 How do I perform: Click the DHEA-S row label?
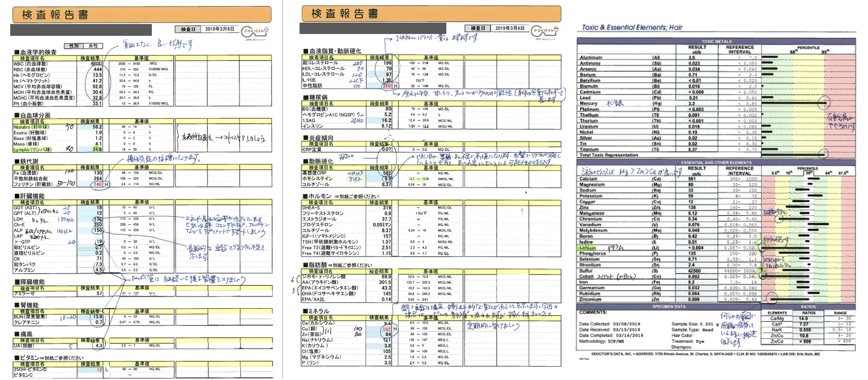click(x=311, y=207)
